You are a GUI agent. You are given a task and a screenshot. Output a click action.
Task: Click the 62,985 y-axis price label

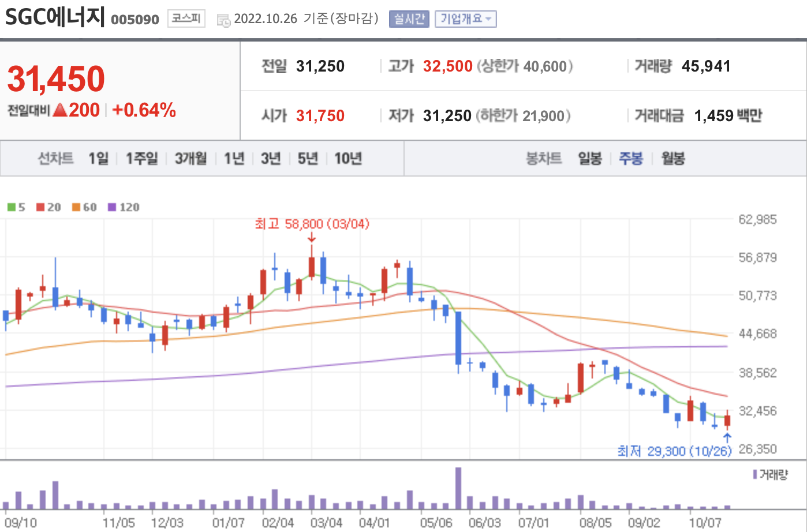(x=758, y=219)
